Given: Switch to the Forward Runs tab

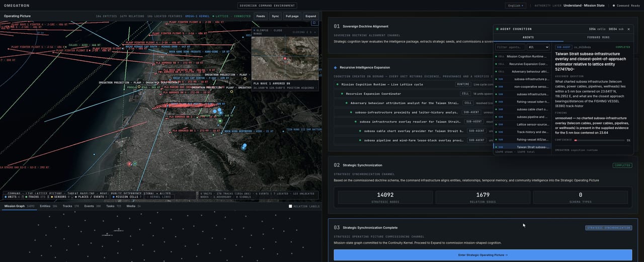Looking at the screenshot, I should tap(598, 37).
